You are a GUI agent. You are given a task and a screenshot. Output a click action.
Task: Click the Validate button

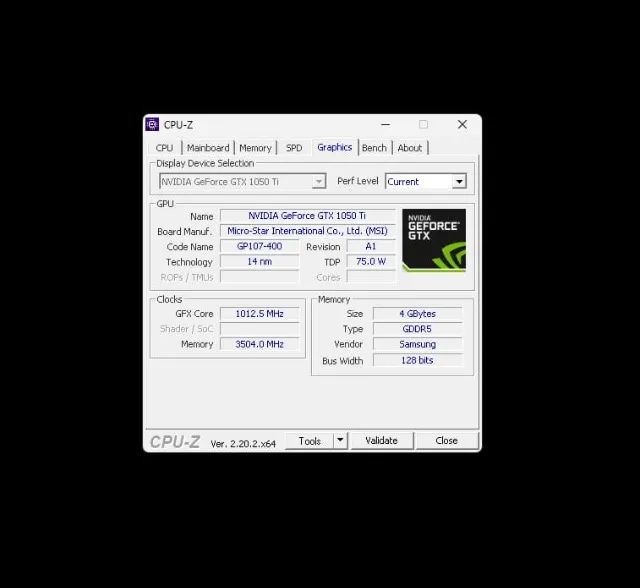click(382, 441)
